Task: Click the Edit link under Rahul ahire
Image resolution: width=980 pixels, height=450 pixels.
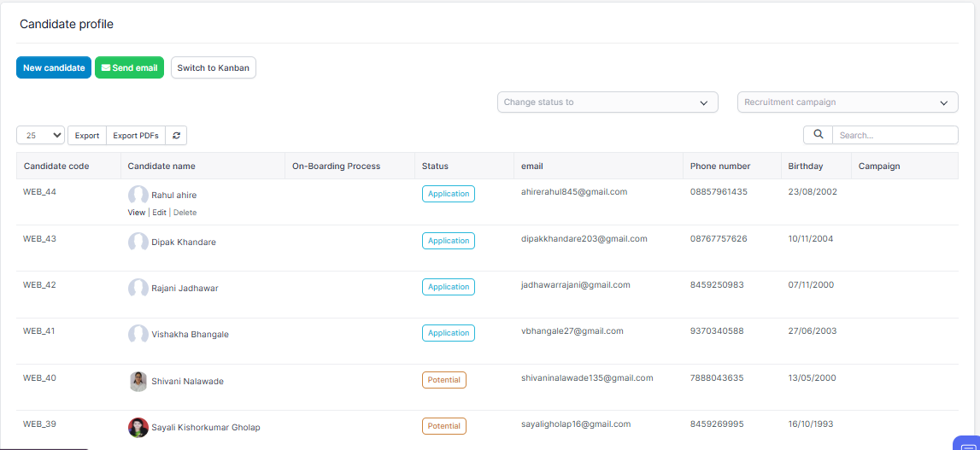Action: point(159,213)
